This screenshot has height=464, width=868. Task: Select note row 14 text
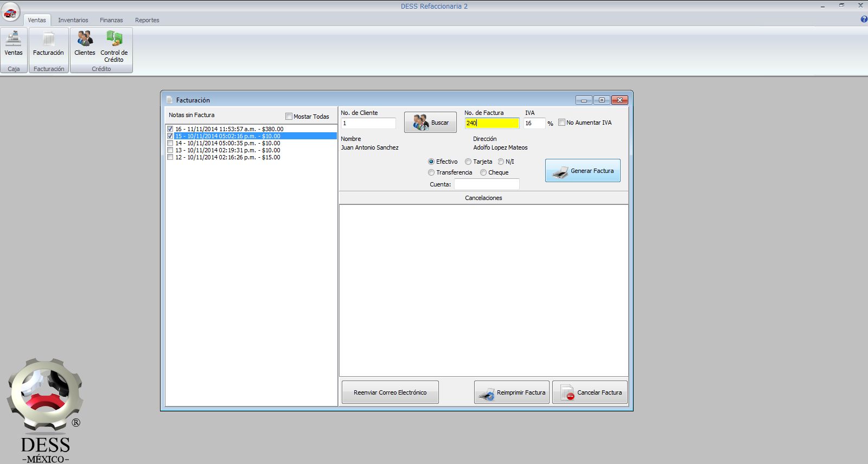coord(228,143)
